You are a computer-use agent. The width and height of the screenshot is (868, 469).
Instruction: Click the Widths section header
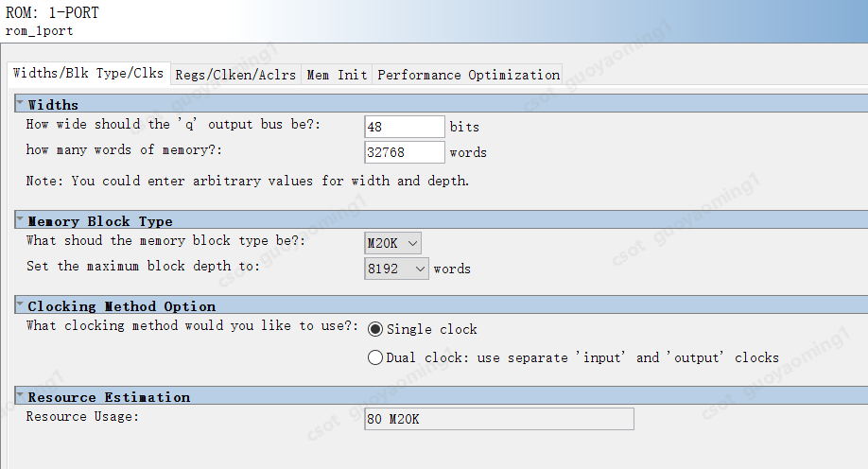click(x=54, y=104)
